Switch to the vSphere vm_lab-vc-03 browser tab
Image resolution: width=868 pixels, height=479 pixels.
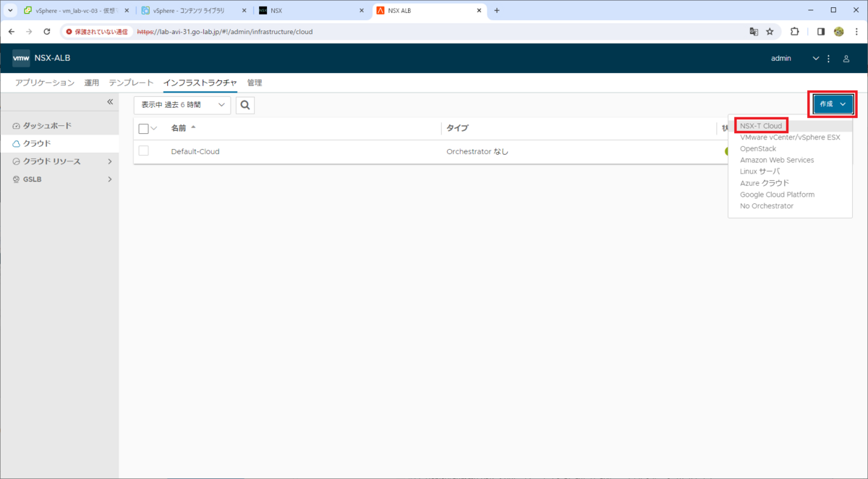pos(76,11)
